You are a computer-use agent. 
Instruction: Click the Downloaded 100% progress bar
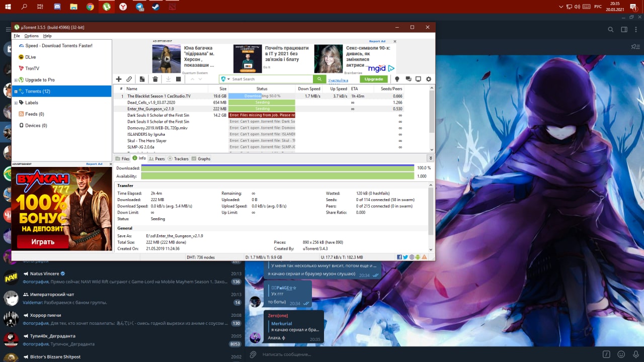click(x=277, y=168)
